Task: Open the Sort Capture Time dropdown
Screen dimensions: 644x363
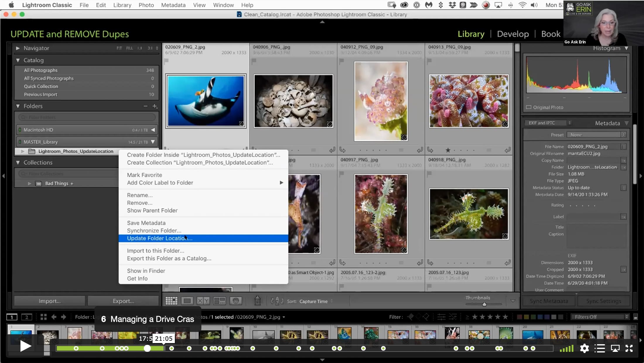Action: pos(316,301)
